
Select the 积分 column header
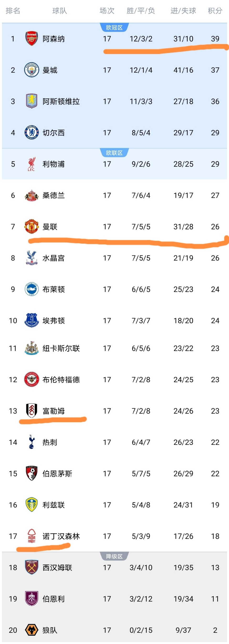click(215, 11)
